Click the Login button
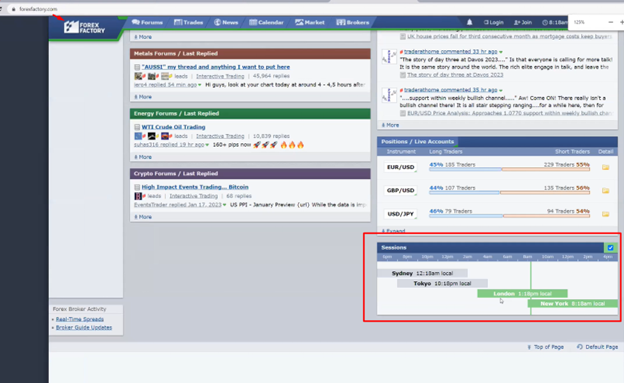Screen dimensions: 624x383 click(x=493, y=22)
